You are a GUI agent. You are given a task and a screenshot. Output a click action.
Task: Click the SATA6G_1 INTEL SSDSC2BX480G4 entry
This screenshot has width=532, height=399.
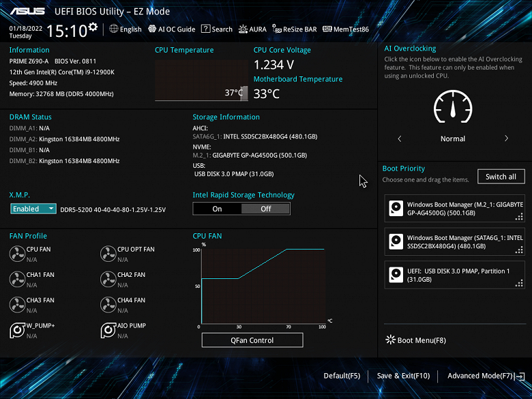(255, 136)
